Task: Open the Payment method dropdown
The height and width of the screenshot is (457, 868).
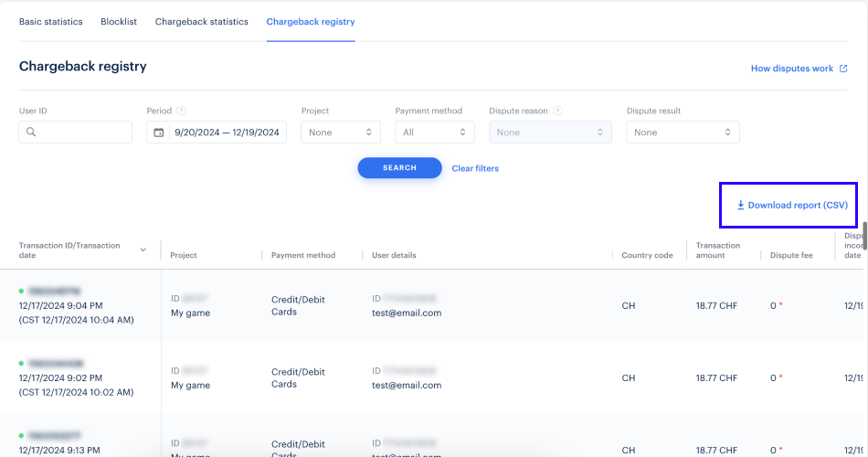Action: (435, 133)
